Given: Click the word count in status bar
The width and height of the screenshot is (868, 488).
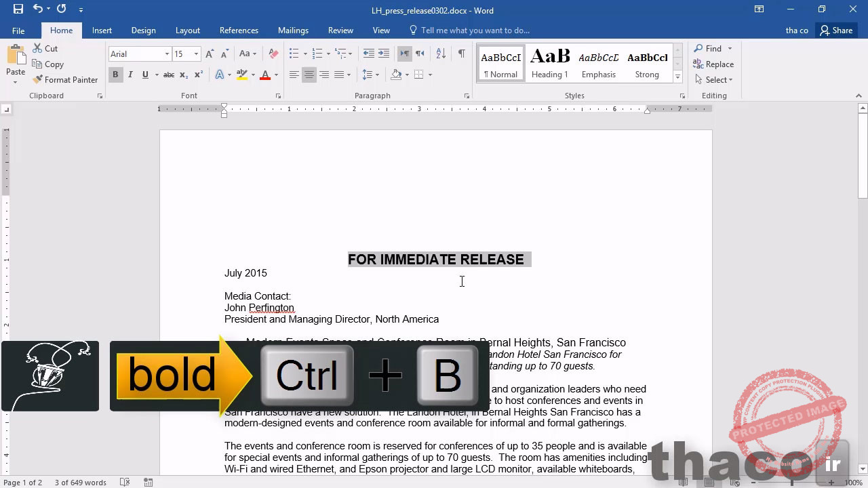Looking at the screenshot, I should (x=80, y=482).
